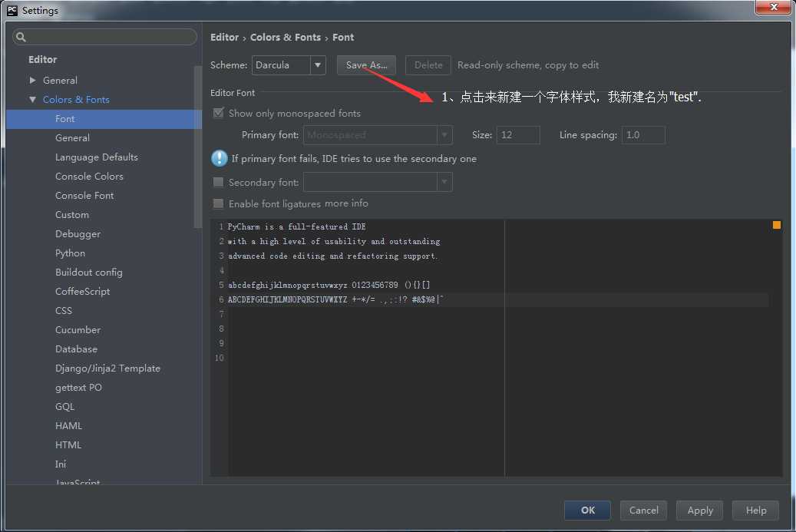Viewport: 796px width, 532px height.
Task: Collapse the Colors & Fonts tree node
Action: click(x=32, y=100)
